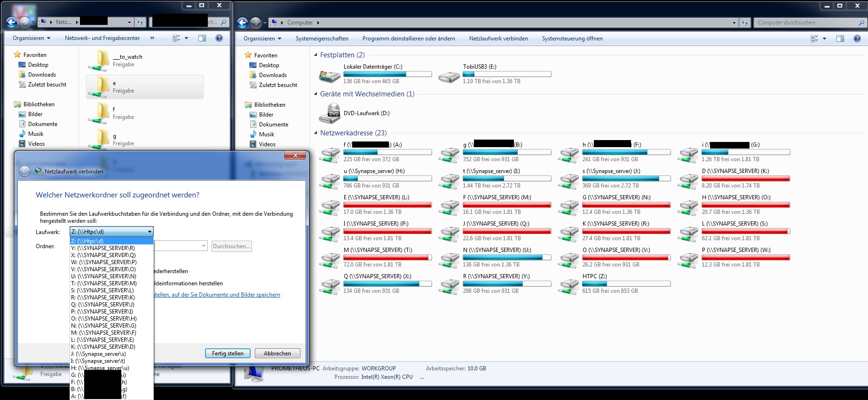This screenshot has width=868, height=400.
Task: Click the TobiUSB3 (E:) drive icon
Action: click(449, 75)
